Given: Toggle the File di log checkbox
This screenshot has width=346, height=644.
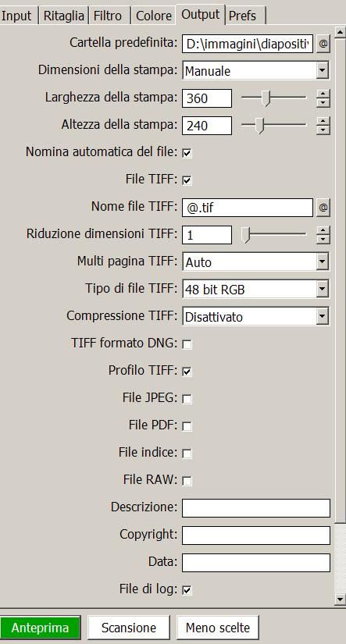Looking at the screenshot, I should point(187,590).
